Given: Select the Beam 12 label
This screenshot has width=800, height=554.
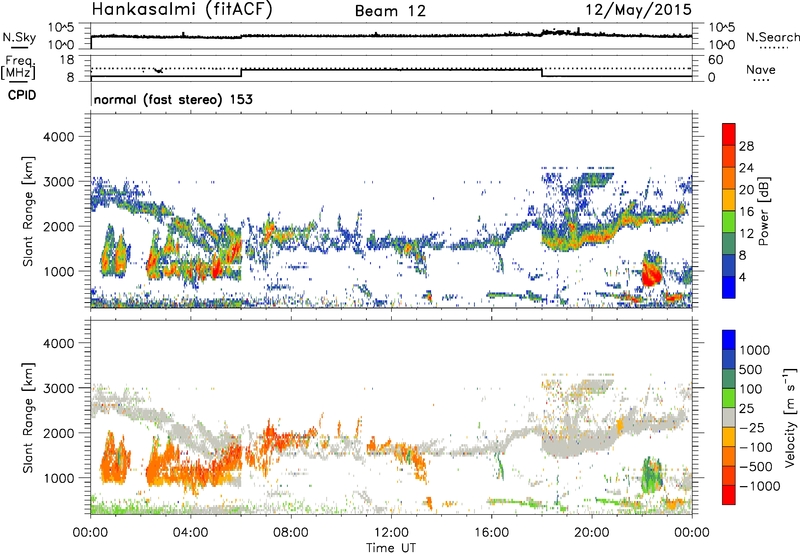Looking at the screenshot, I should tap(390, 11).
